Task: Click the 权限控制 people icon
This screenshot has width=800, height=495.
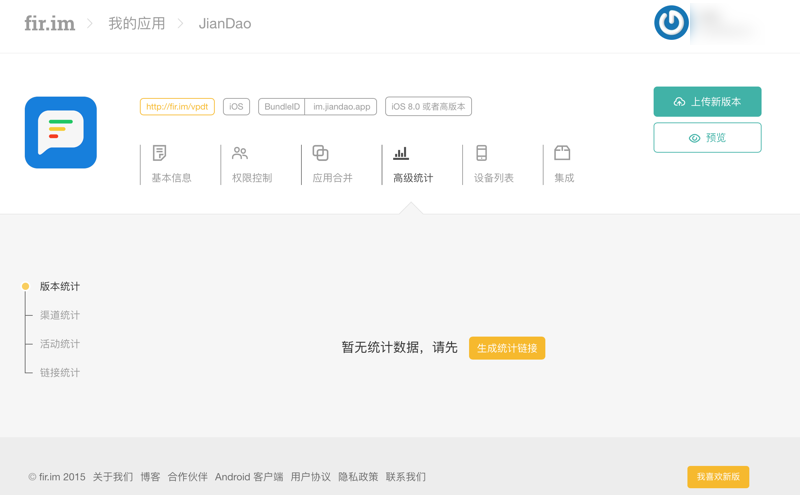Action: point(240,153)
